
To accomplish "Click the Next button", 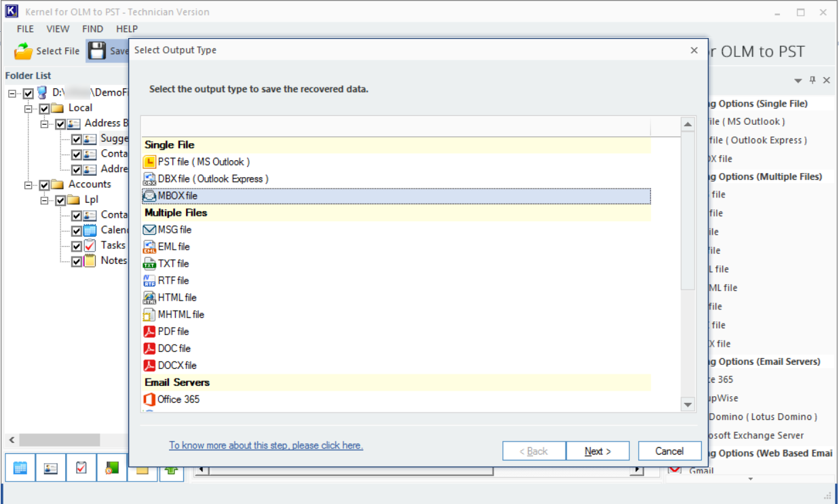I will click(x=597, y=451).
